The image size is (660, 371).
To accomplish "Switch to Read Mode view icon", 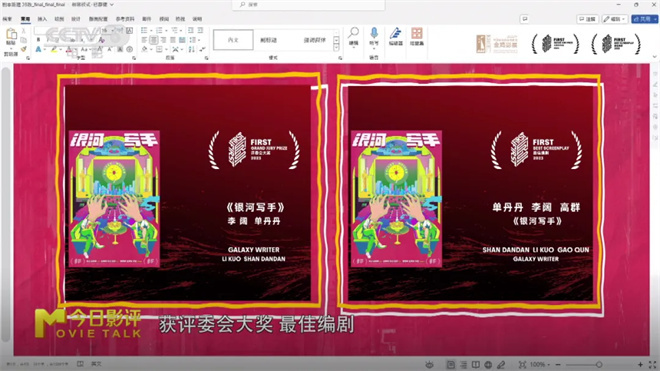I will point(476,364).
